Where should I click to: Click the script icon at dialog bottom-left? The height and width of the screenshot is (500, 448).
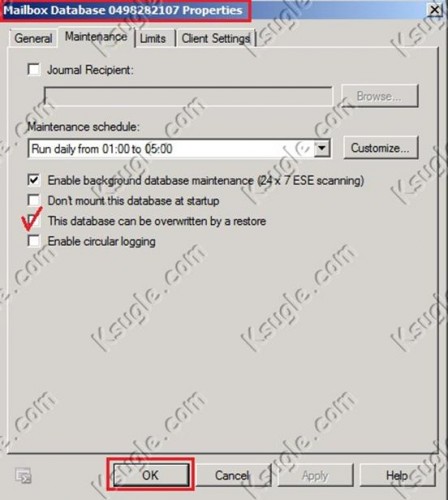pos(24,476)
